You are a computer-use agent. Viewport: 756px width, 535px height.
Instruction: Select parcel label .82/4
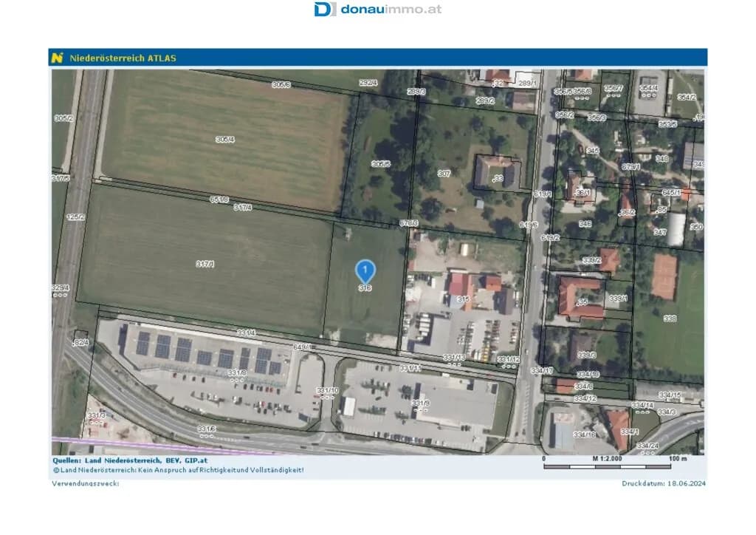tap(80, 342)
